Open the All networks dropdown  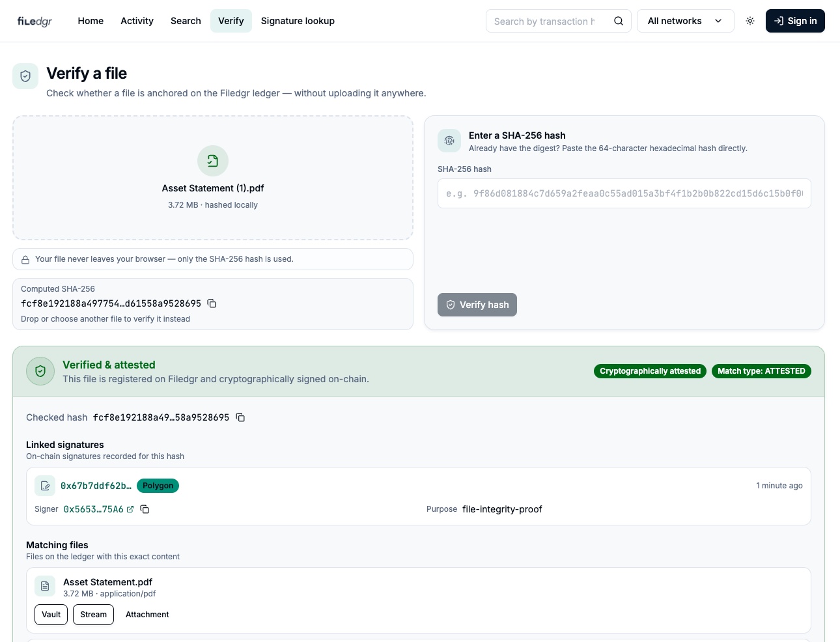pos(685,21)
